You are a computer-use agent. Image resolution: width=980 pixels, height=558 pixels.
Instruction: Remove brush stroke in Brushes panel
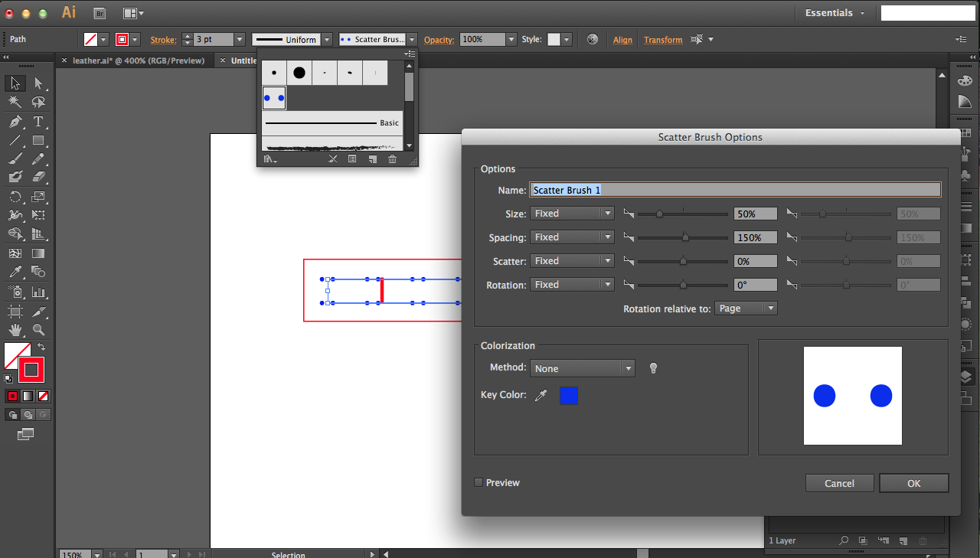tap(332, 159)
